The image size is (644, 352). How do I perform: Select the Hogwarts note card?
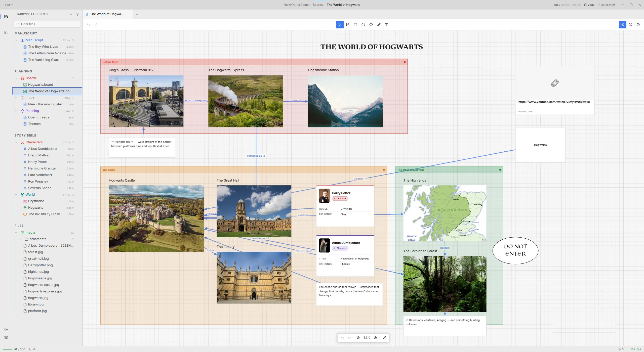(540, 145)
